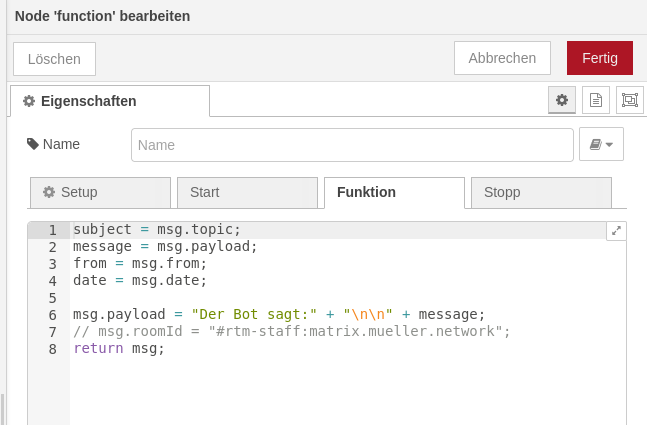Click the commented msg.roomId line

pos(291,331)
